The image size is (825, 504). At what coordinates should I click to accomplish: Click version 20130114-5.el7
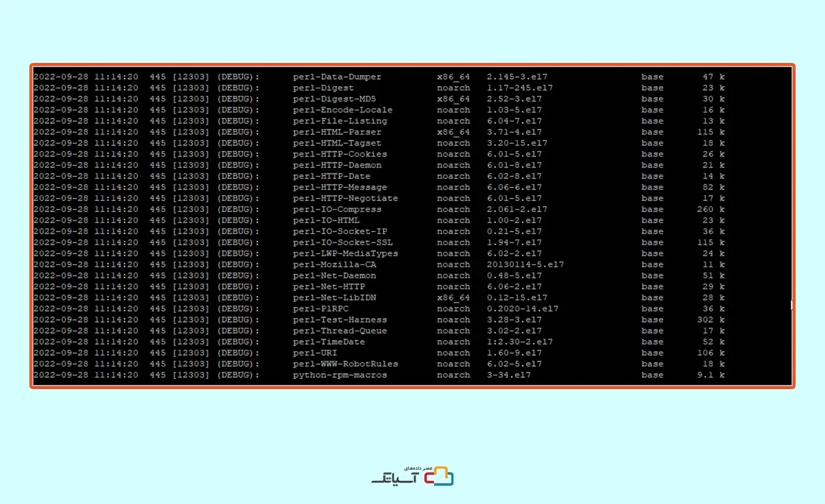tap(526, 265)
